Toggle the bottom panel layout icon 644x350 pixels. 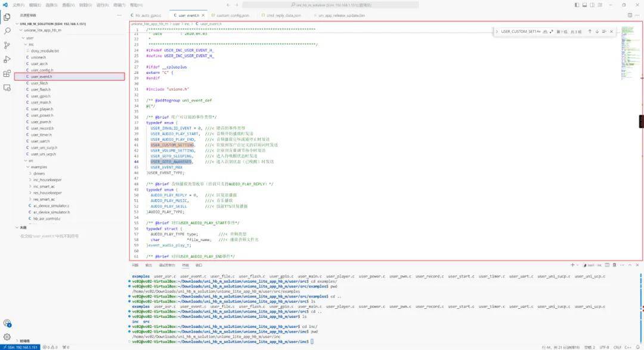pyautogui.click(x=584, y=5)
